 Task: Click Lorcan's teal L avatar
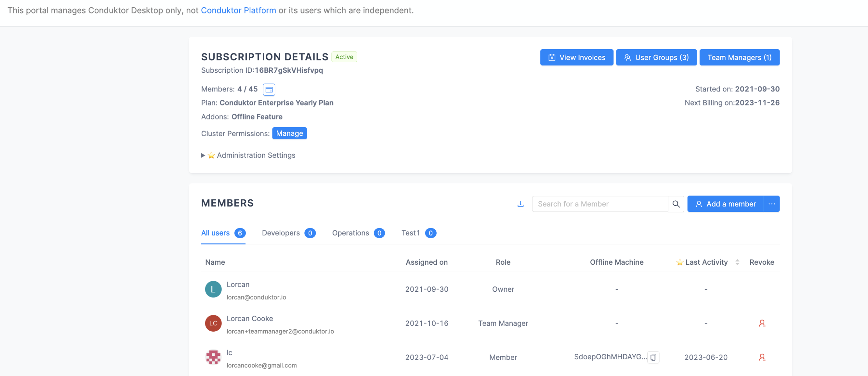[213, 290]
